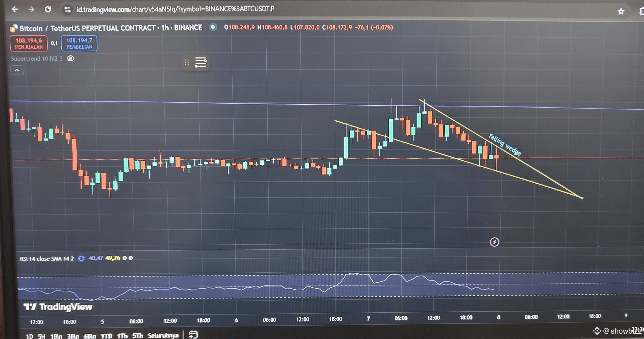
Task: Grab the floating toolbar dotted handle
Action: pyautogui.click(x=187, y=62)
